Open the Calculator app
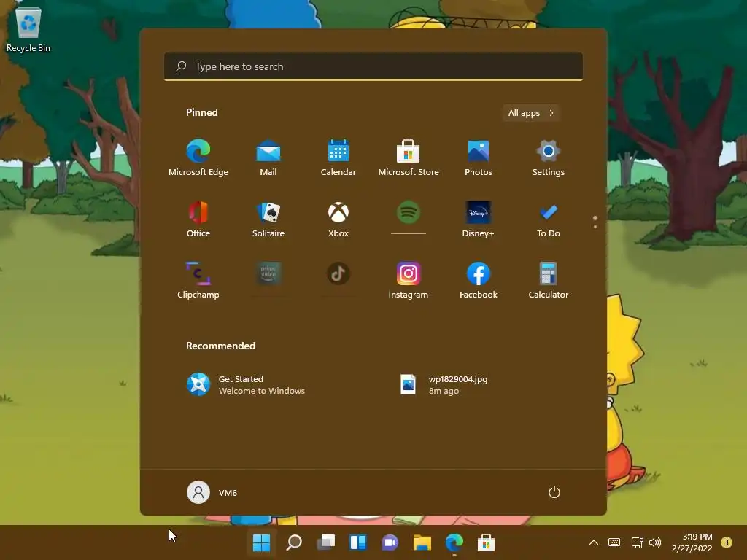Viewport: 747px width, 560px height. tap(549, 280)
